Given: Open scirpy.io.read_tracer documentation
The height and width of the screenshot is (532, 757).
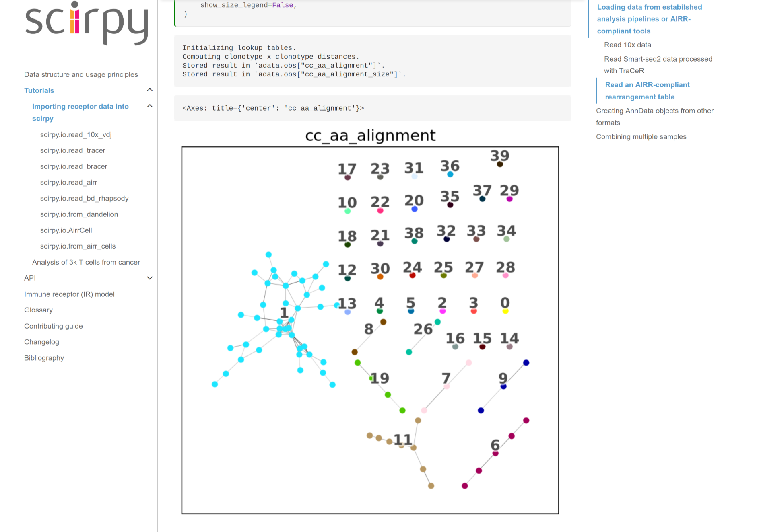Looking at the screenshot, I should [72, 150].
